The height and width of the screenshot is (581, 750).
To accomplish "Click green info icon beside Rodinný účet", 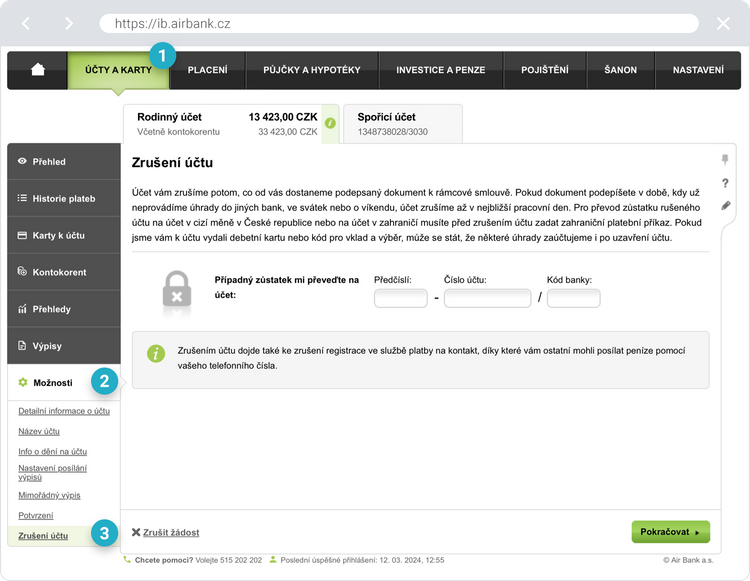I will click(x=330, y=123).
